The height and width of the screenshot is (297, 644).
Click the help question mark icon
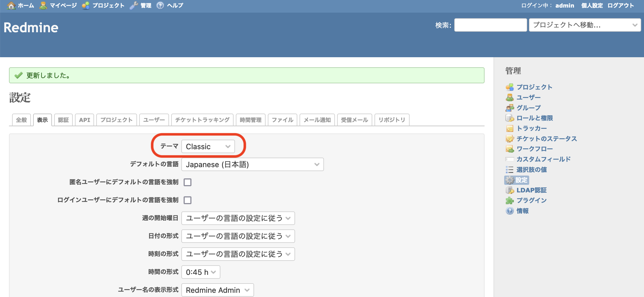160,5
